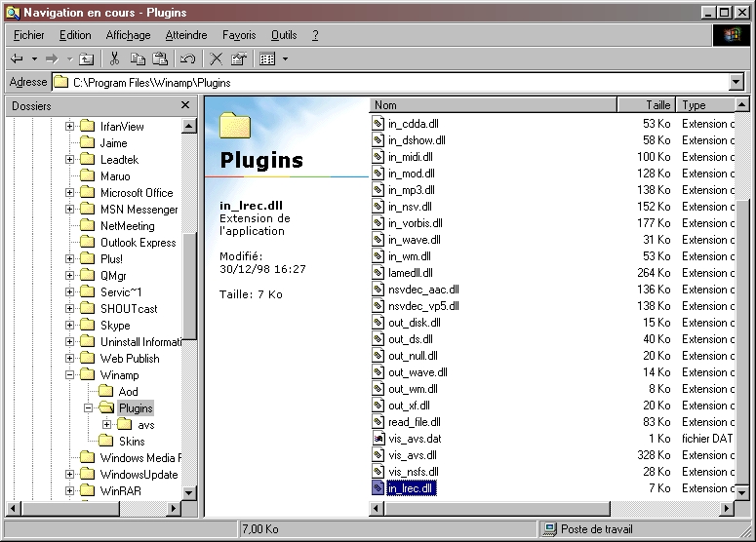Expand the avs folder node
This screenshot has height=542, width=756.
tap(106, 425)
